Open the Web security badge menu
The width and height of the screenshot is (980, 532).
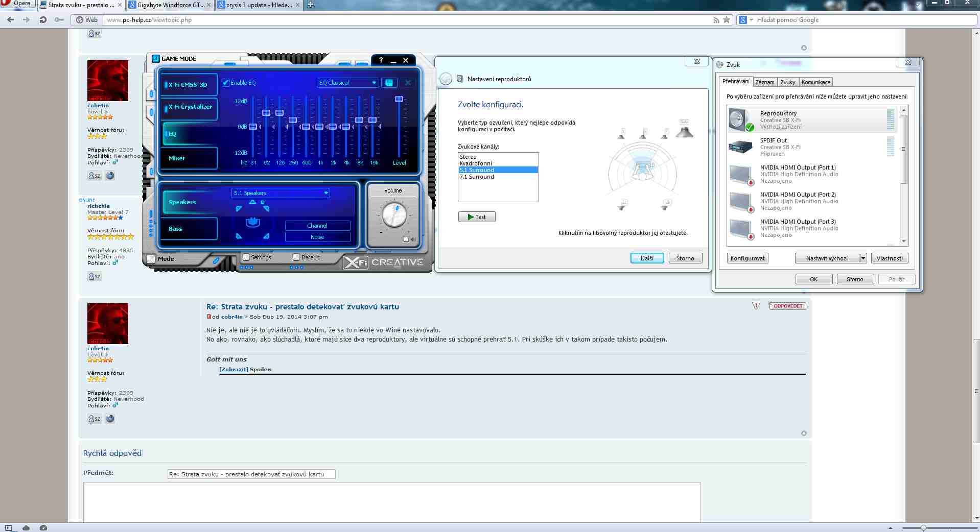tap(87, 20)
